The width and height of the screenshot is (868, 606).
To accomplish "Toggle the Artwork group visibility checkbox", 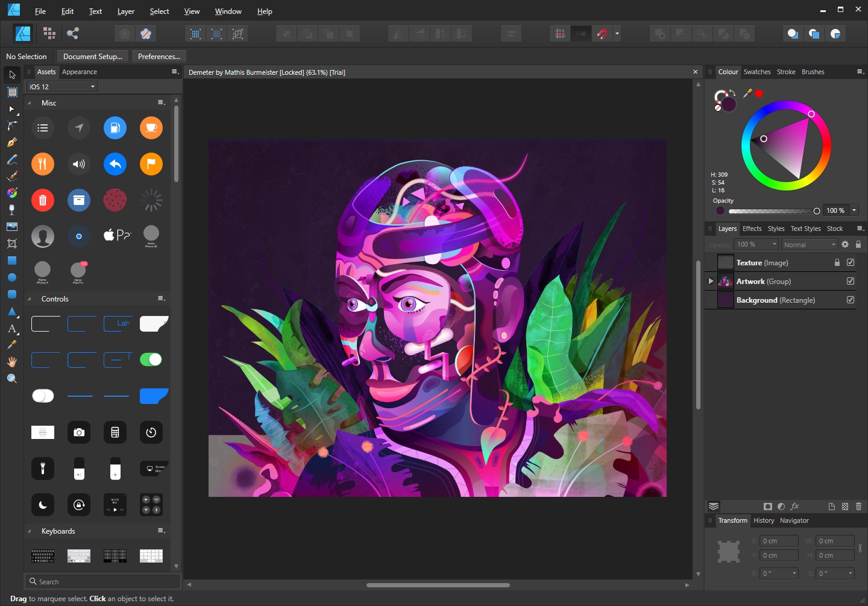I will pos(851,281).
